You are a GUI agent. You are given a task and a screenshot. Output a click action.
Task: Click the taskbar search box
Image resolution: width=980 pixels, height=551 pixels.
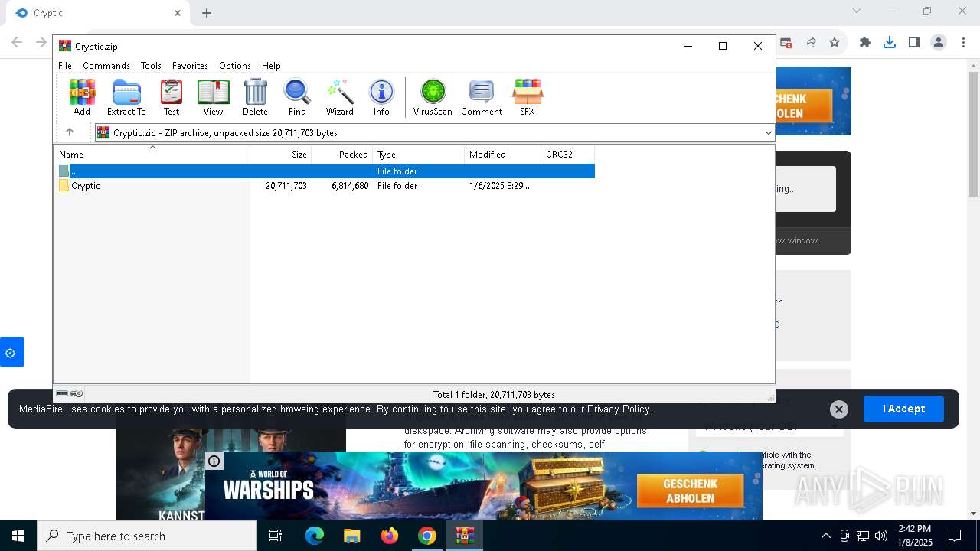(147, 536)
